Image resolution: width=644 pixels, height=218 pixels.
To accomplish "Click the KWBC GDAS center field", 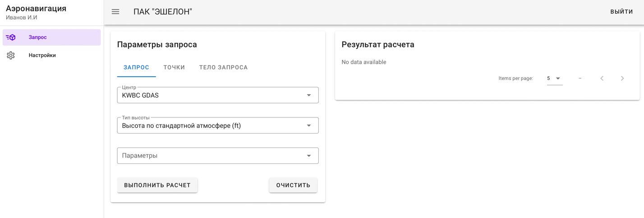I will (218, 95).
